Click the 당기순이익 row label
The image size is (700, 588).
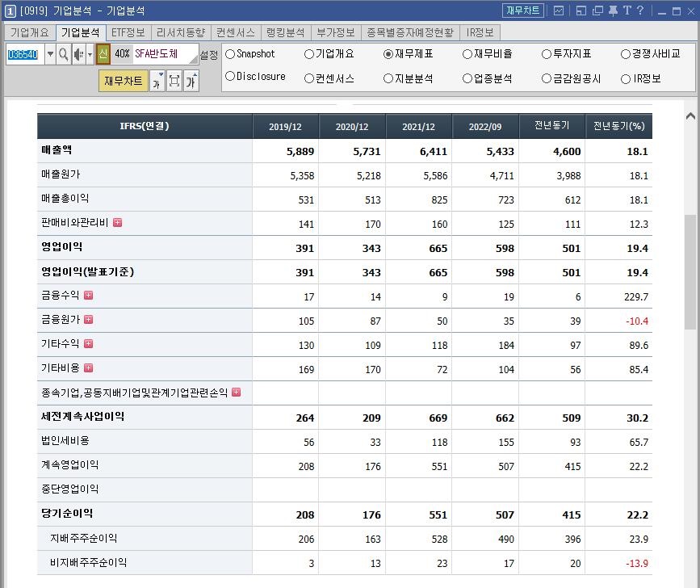click(67, 514)
